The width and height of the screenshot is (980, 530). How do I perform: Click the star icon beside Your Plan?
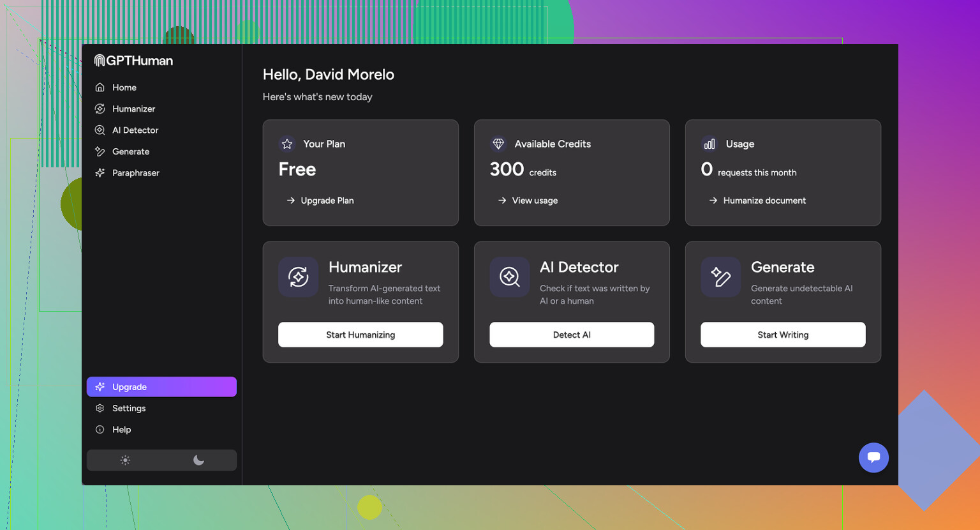[287, 144]
